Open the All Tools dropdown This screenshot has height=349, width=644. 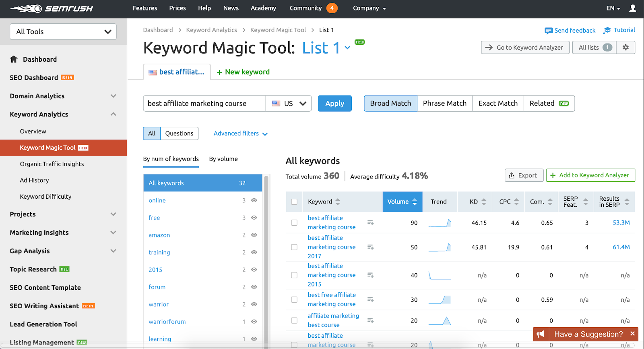[63, 31]
